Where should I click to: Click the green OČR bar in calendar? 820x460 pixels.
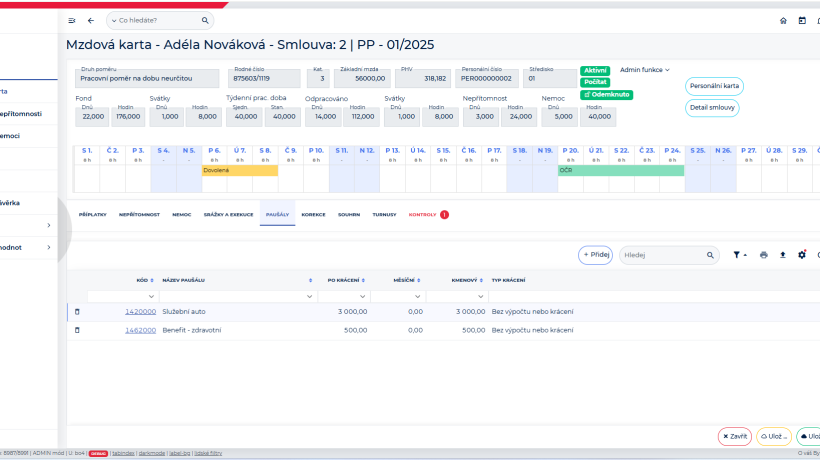[620, 170]
